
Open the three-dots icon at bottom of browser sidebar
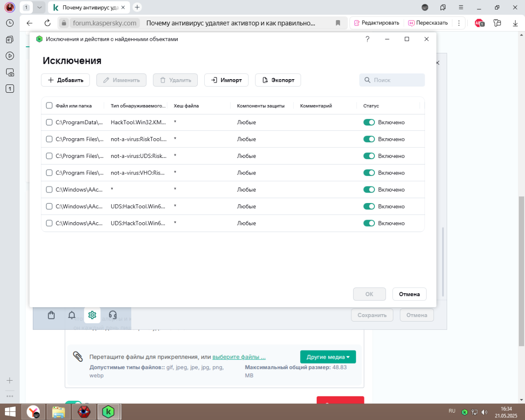click(10, 396)
